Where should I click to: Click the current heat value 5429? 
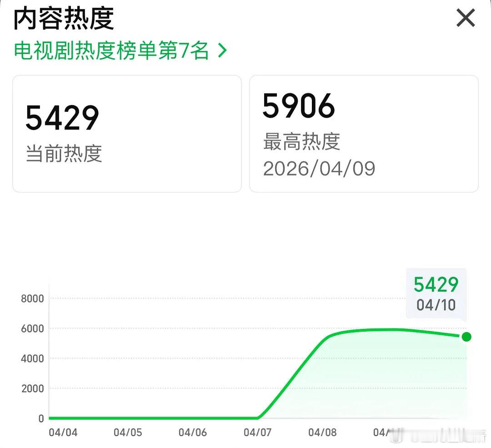[x=62, y=118]
